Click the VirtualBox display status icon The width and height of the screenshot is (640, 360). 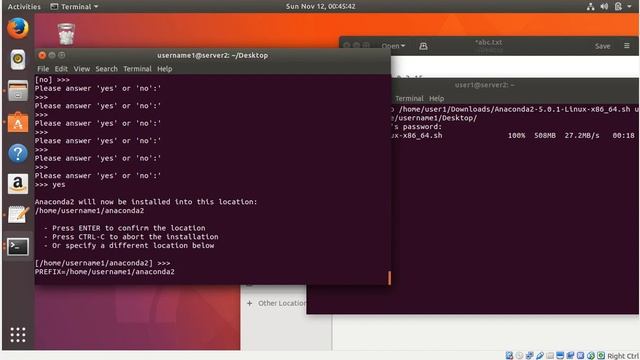(x=560, y=356)
